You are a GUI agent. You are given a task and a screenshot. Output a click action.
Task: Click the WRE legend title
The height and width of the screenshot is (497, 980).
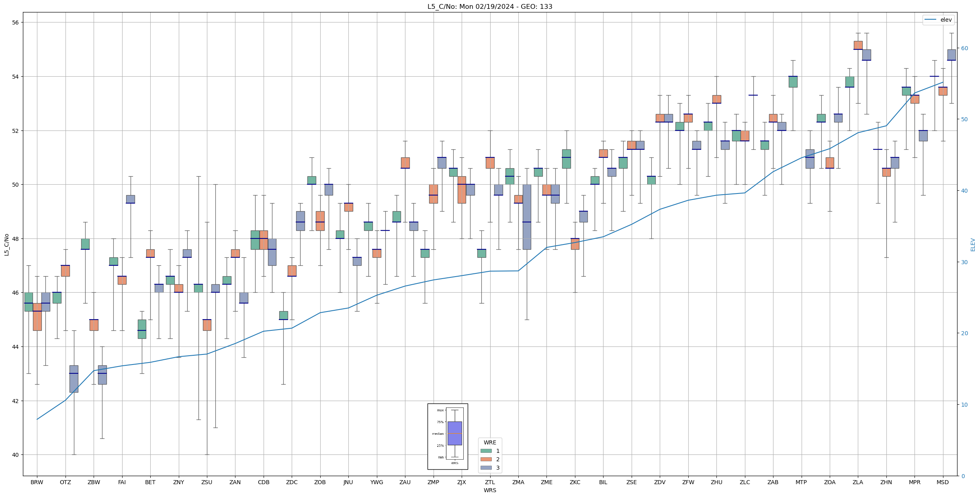(x=489, y=442)
